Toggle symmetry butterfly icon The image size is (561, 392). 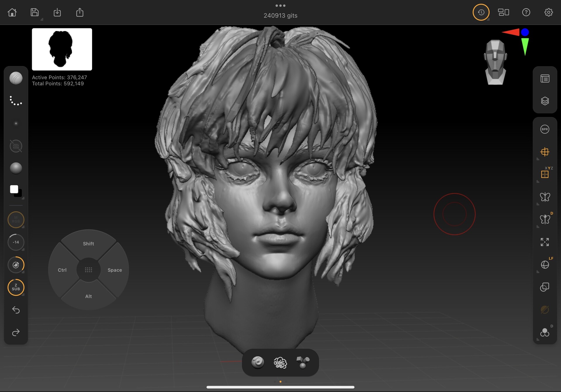545,197
